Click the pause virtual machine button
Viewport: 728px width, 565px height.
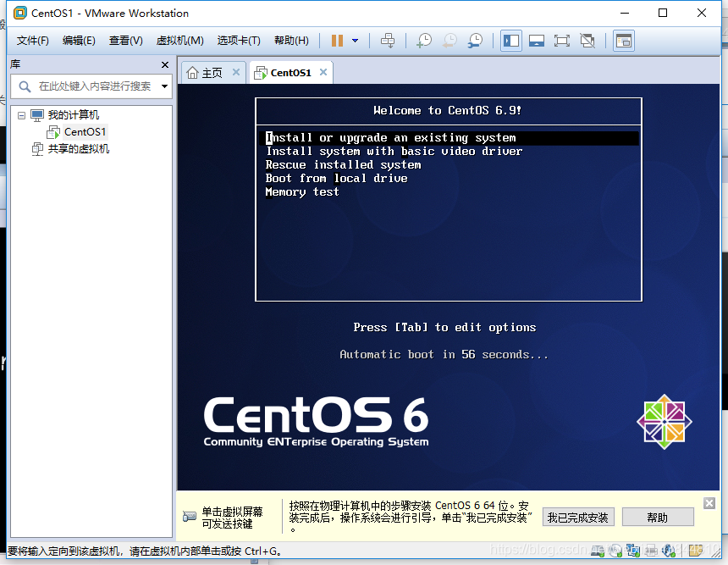[337, 41]
